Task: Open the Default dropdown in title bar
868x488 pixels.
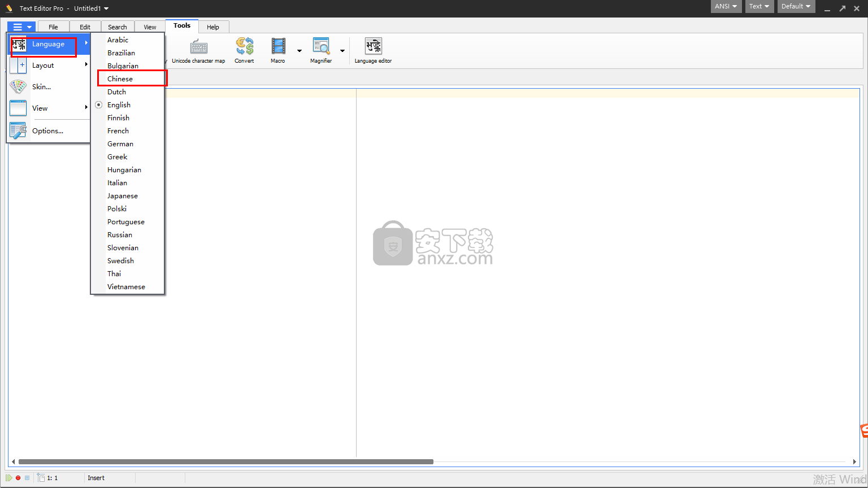Action: coord(796,6)
